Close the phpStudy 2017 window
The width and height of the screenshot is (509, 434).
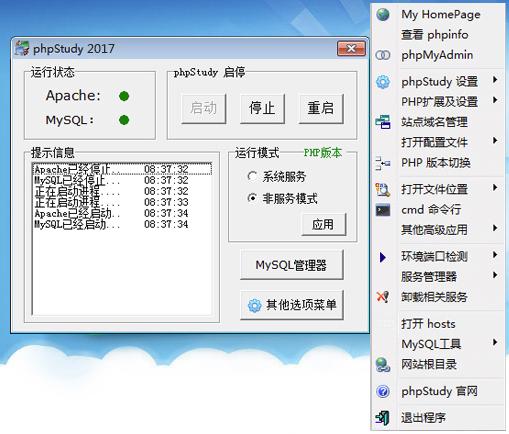pyautogui.click(x=351, y=49)
